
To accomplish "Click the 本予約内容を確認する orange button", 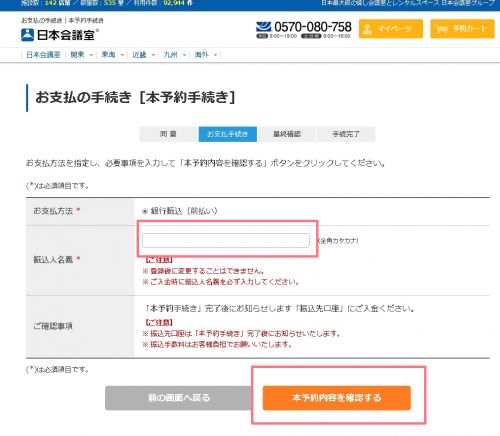I will (337, 398).
